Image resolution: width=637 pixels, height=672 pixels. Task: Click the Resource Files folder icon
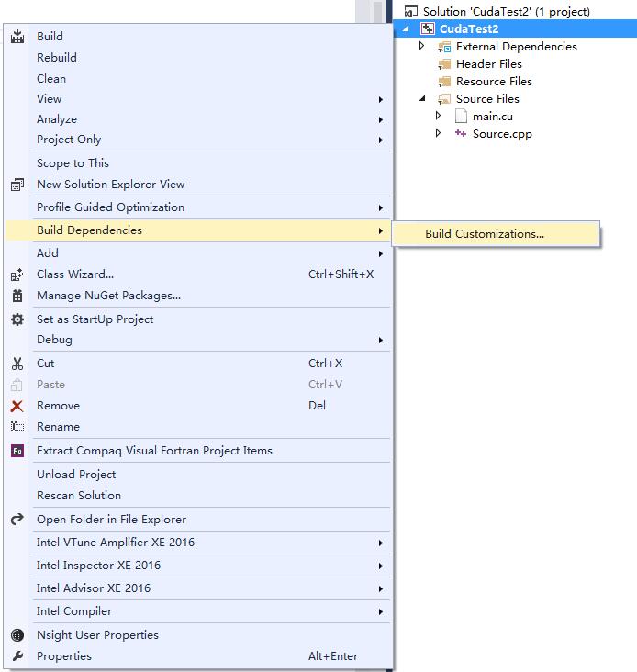[444, 82]
